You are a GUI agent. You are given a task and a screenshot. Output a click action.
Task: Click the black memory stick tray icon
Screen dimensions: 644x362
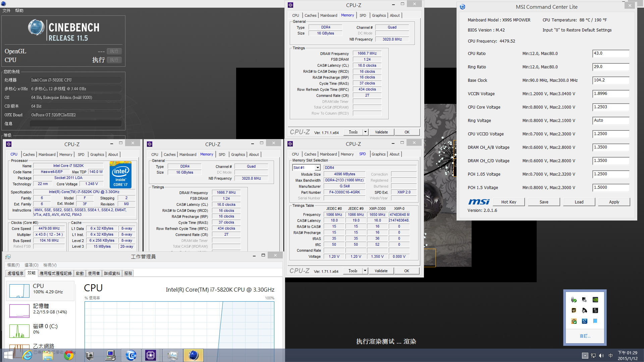pos(595,310)
